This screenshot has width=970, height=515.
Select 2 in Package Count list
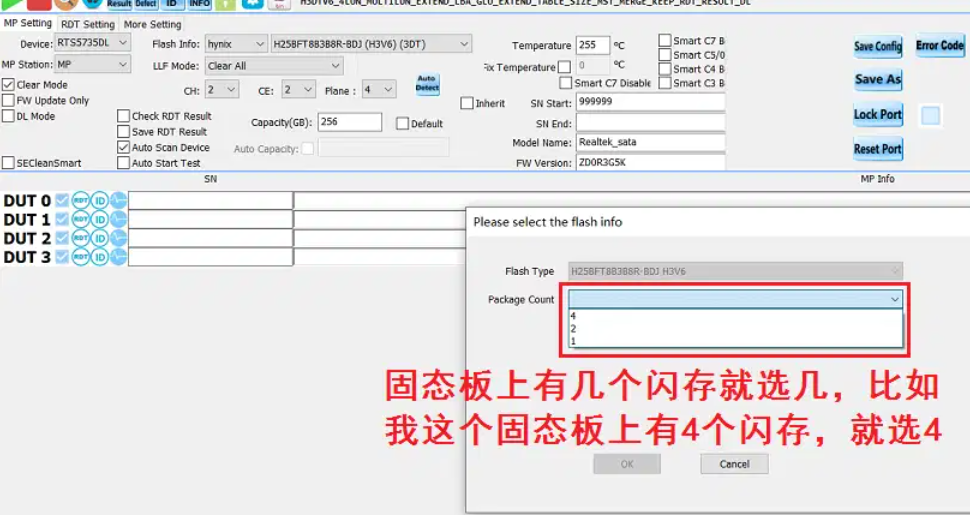(x=736, y=329)
